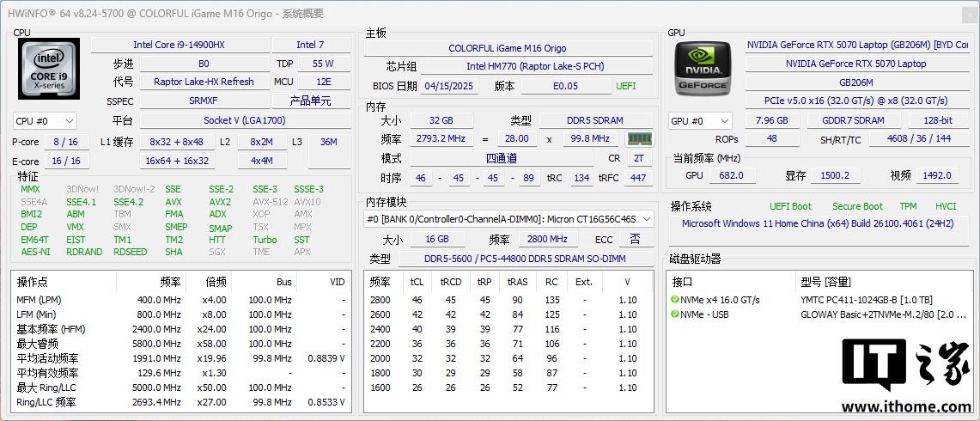Click the GB206M GPU codename field
980x421 pixels.
pyautogui.click(x=855, y=82)
